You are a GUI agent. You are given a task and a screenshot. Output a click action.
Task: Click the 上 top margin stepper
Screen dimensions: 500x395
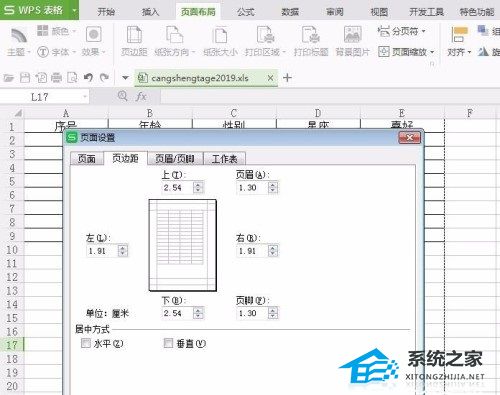click(198, 188)
